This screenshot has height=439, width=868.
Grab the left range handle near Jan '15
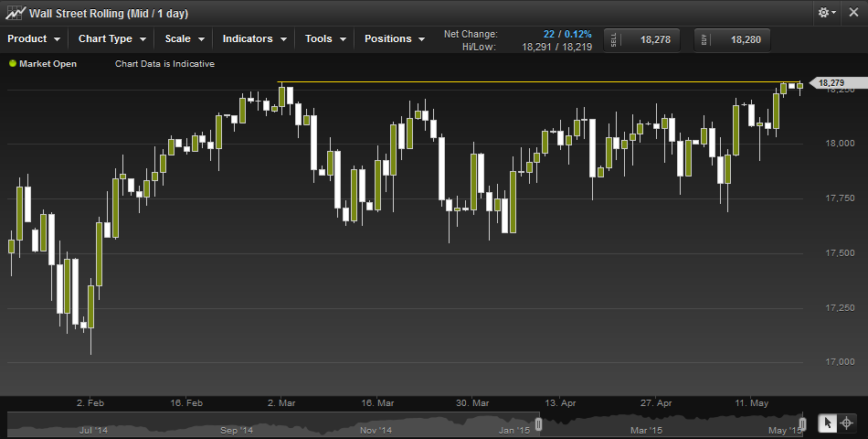(x=539, y=423)
